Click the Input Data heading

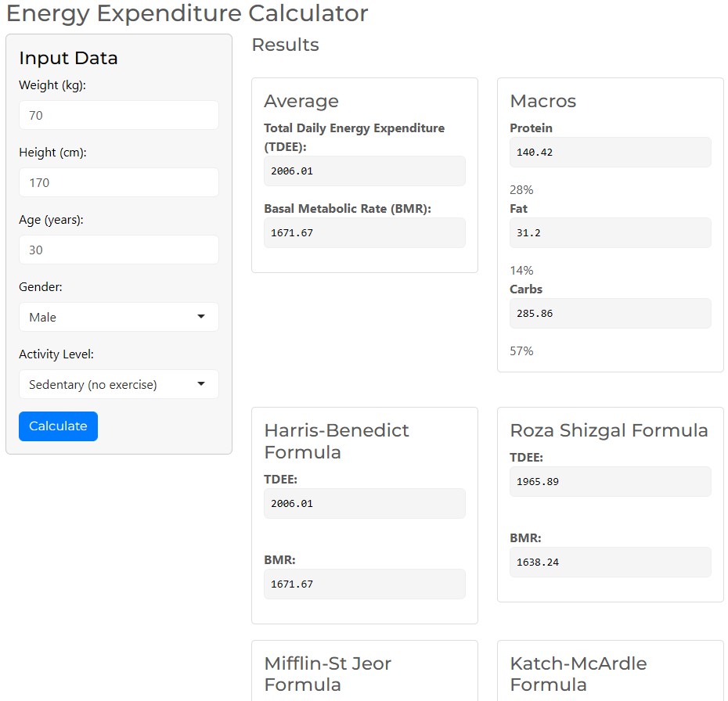(68, 58)
